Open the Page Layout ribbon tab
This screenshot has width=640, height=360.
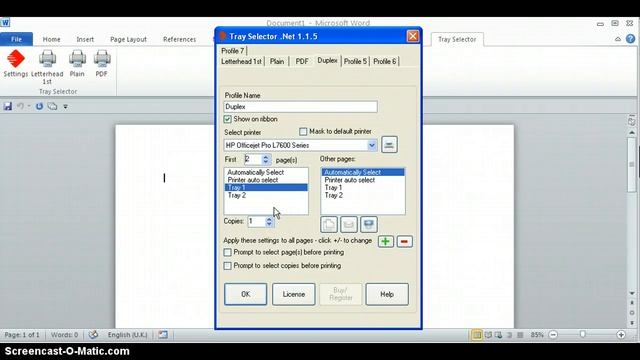(128, 39)
